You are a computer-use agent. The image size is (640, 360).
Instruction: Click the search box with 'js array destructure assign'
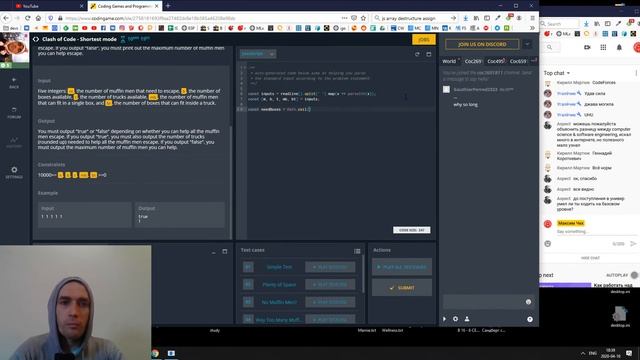[416, 18]
